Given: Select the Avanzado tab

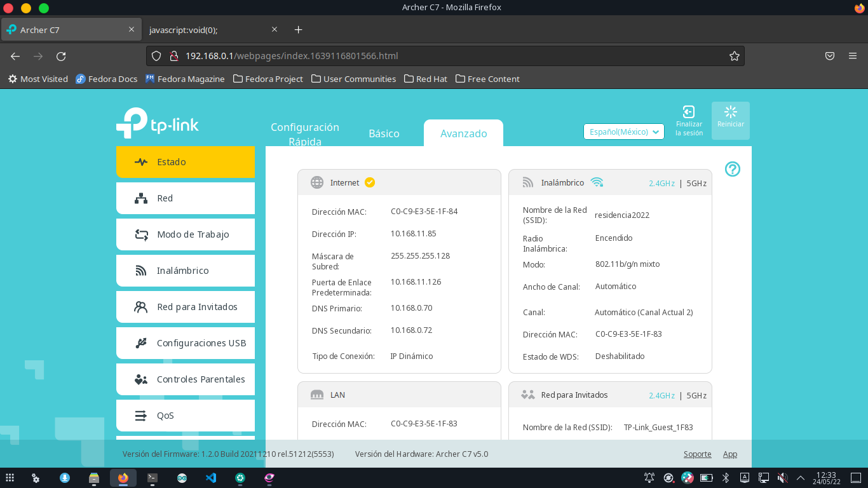Looking at the screenshot, I should (x=464, y=133).
